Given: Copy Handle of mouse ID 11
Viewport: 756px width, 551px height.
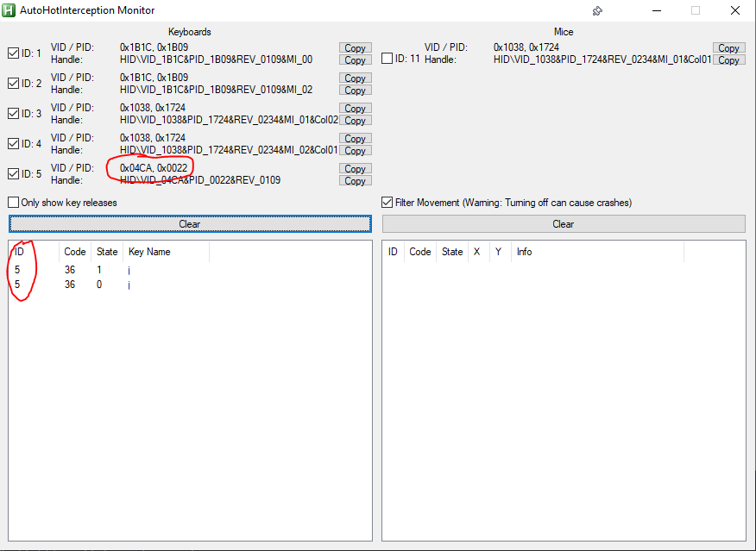Looking at the screenshot, I should pyautogui.click(x=729, y=60).
